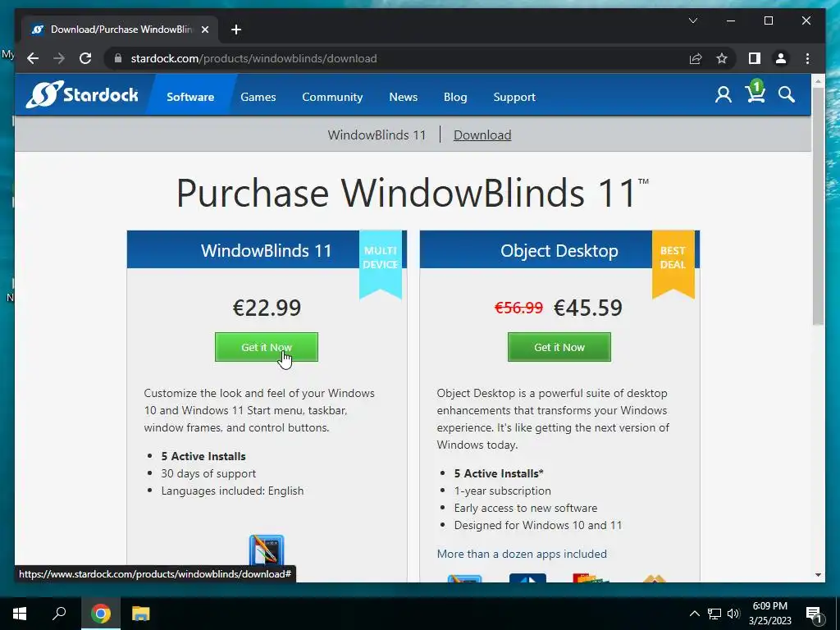Click the share page icon in address bar
This screenshot has width=840, height=630.
tap(696, 58)
